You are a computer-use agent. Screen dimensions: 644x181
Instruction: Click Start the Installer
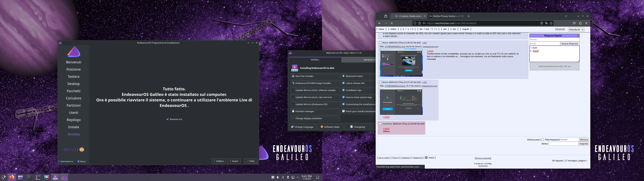[x=315, y=76]
